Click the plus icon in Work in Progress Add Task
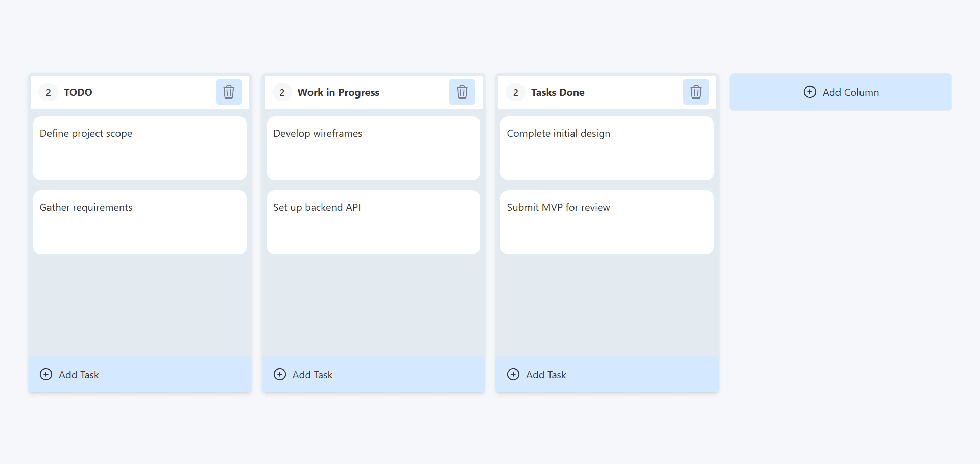The width and height of the screenshot is (980, 464). click(x=279, y=374)
